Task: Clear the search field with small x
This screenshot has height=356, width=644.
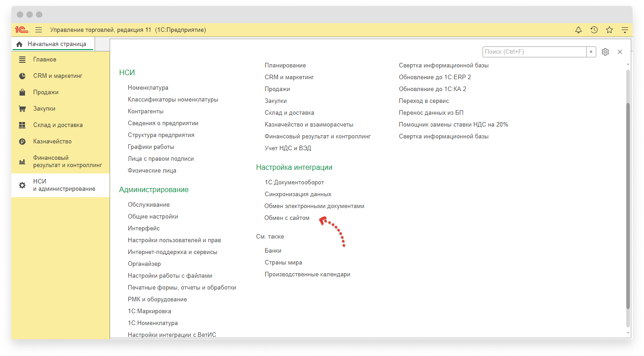Action: (591, 52)
